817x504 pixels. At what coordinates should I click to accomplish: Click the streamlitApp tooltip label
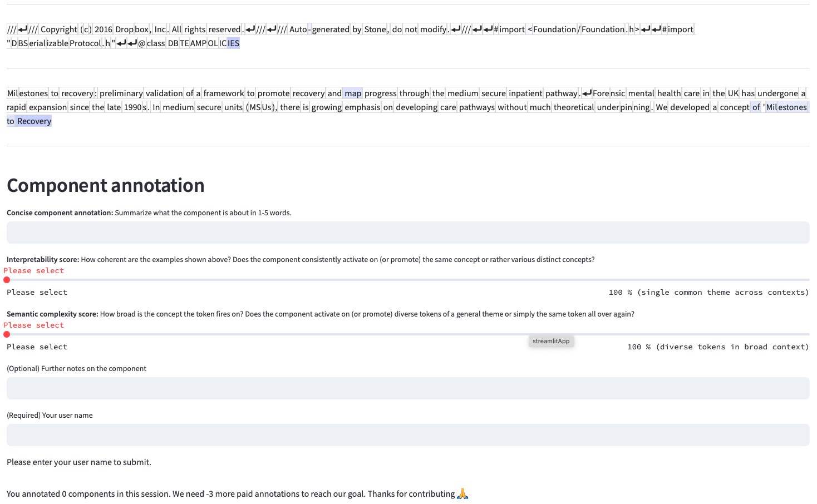[x=551, y=341]
